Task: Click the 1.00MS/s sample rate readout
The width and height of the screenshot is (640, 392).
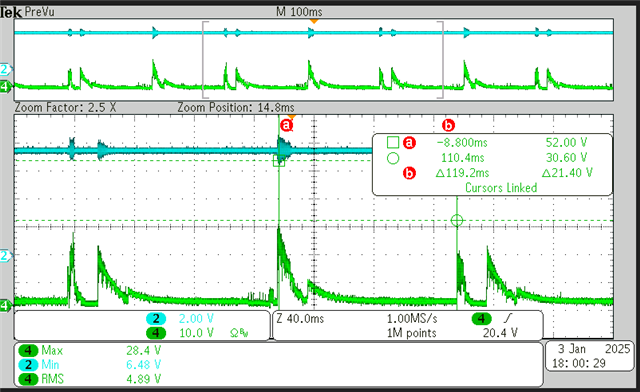Action: point(412,318)
